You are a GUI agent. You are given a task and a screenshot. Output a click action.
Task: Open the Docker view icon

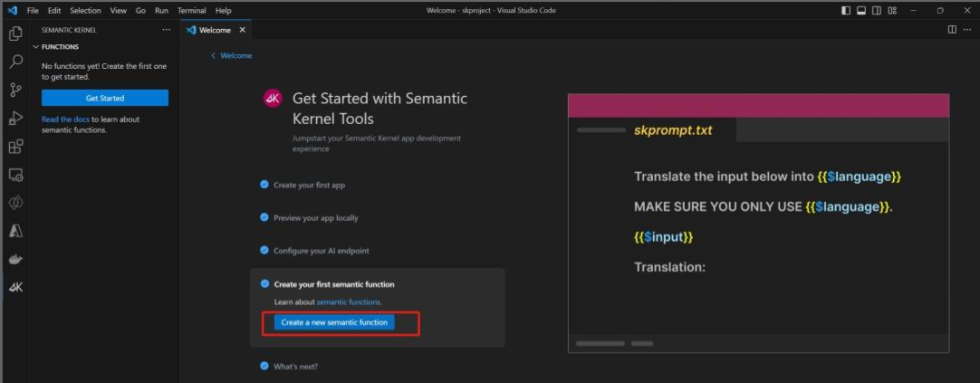coord(15,259)
